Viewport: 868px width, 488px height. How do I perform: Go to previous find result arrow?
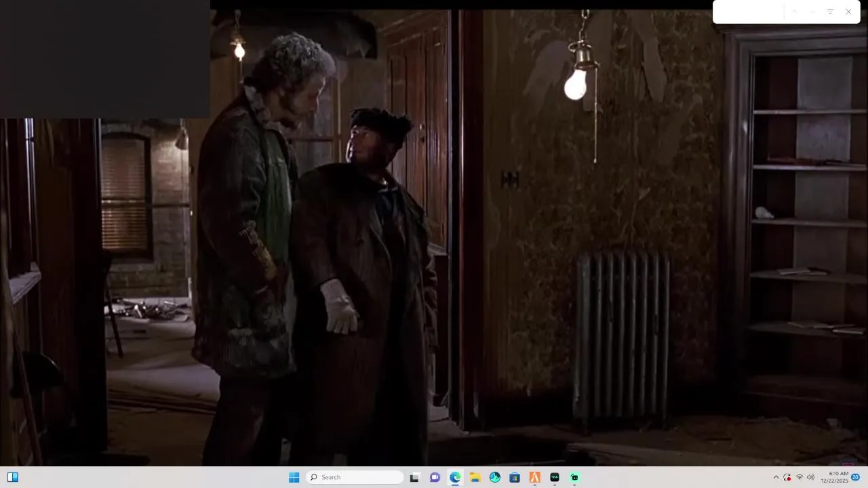point(794,12)
